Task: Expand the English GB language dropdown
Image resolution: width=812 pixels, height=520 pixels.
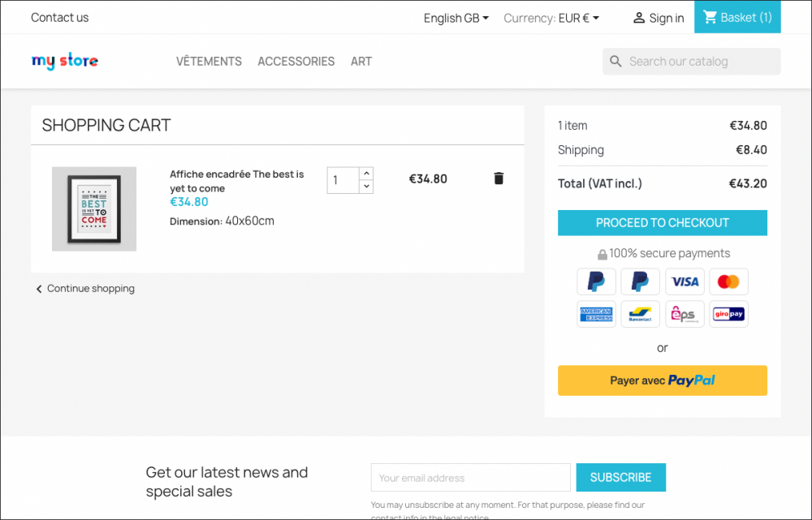Action: click(x=456, y=18)
